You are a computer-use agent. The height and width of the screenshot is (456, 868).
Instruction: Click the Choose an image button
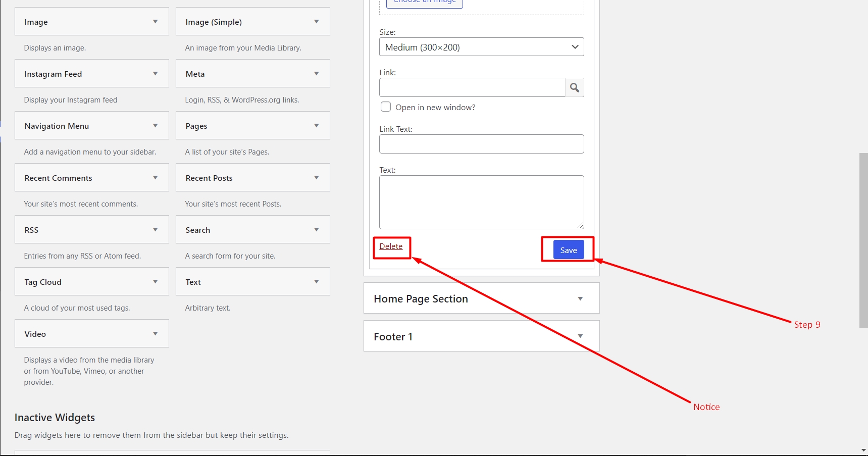click(x=425, y=3)
